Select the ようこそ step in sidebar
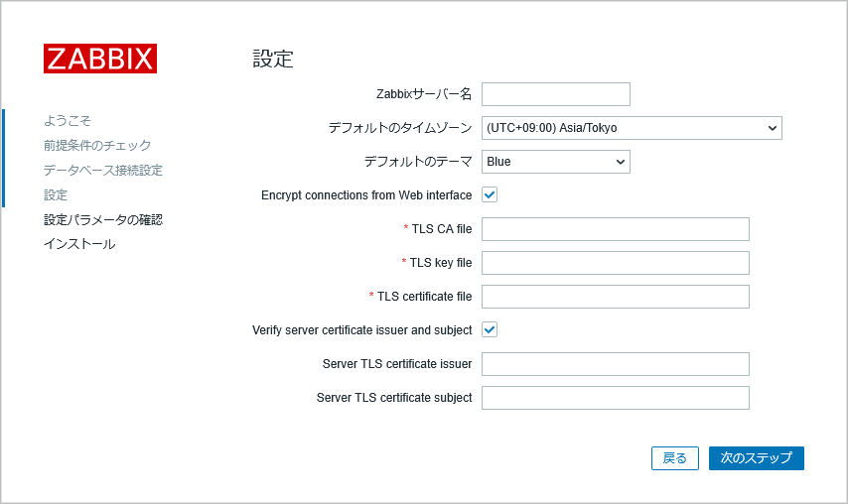Image resolution: width=848 pixels, height=504 pixels. click(x=68, y=120)
